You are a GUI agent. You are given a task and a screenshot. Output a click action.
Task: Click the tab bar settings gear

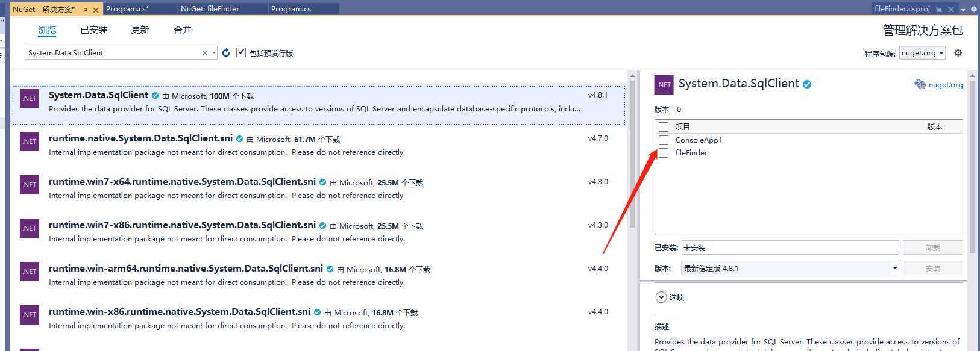[973, 9]
